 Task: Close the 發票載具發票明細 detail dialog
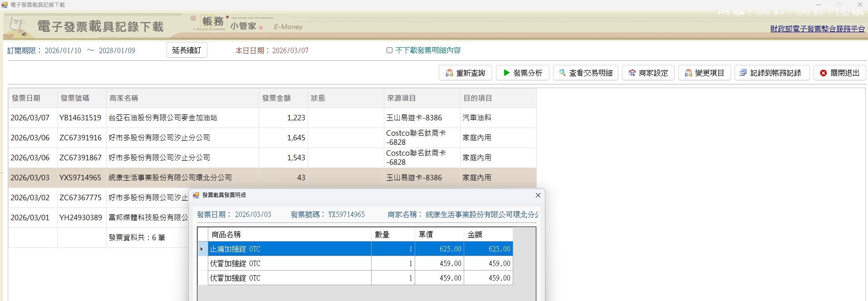point(538,195)
